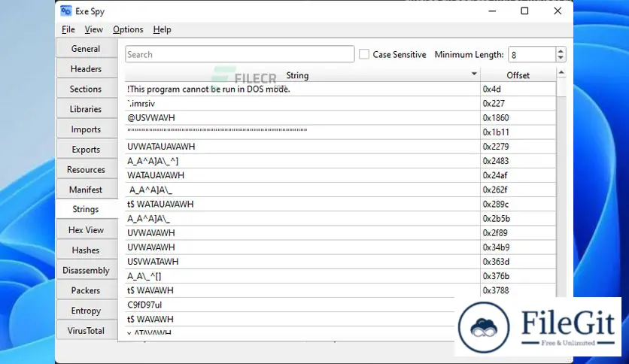This screenshot has height=364, width=629.
Task: Click offset cell 0x34b9
Action: [518, 247]
